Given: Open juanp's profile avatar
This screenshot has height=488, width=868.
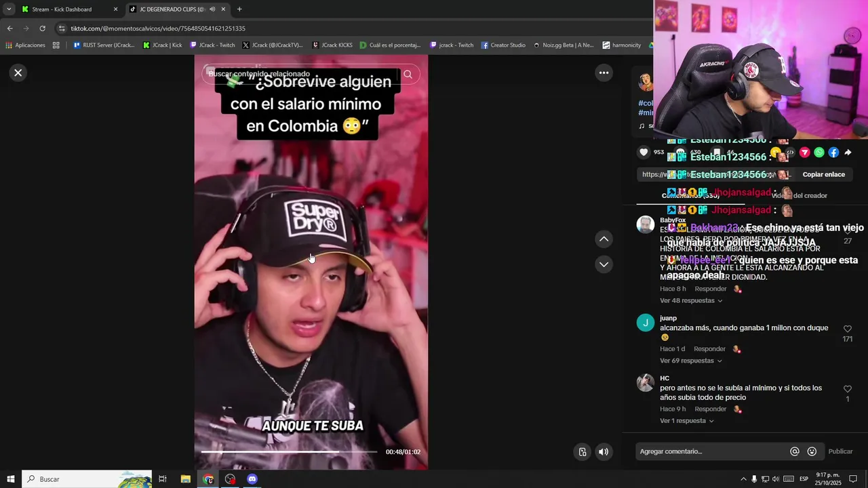Looking at the screenshot, I should [646, 323].
